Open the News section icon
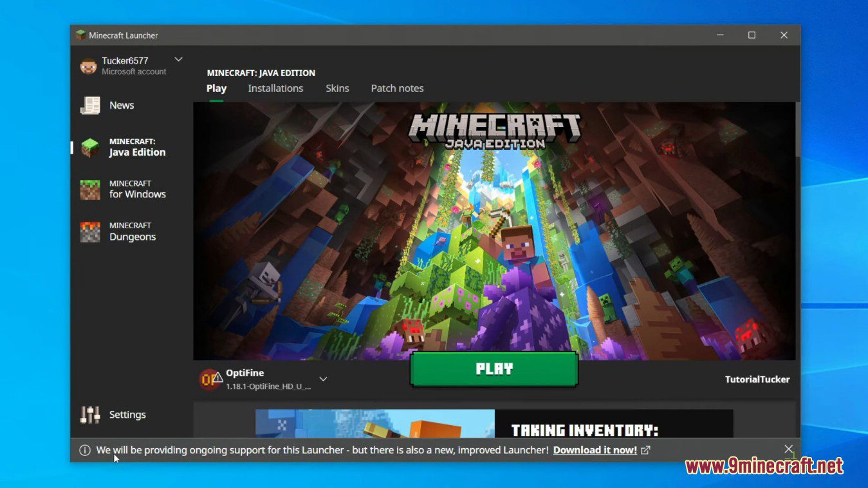The width and height of the screenshot is (868, 488). coord(90,105)
